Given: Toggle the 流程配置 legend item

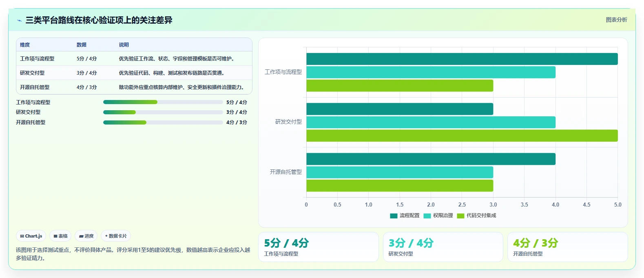Looking at the screenshot, I should [405, 216].
